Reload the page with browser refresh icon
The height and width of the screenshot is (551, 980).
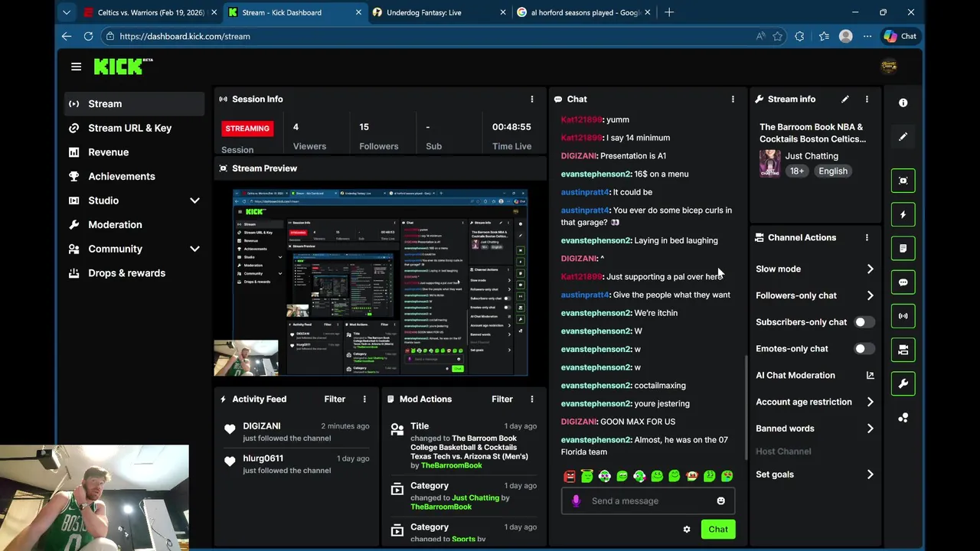click(x=88, y=36)
